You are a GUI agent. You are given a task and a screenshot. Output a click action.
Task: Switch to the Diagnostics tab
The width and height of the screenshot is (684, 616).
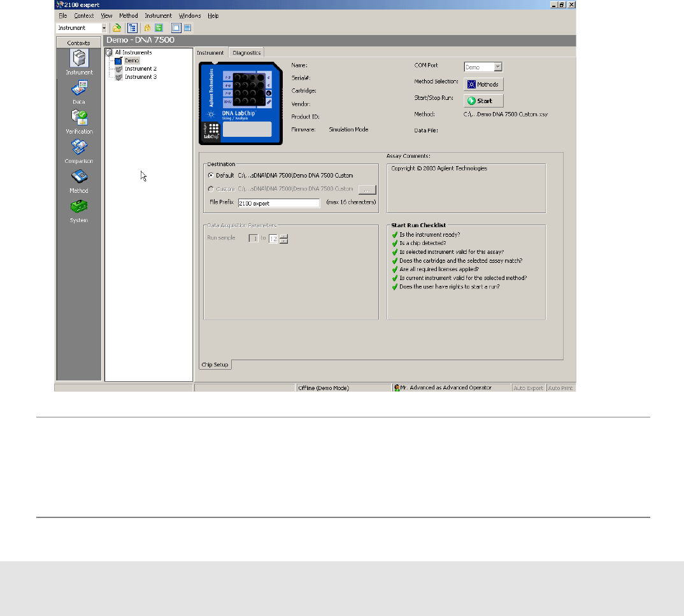(246, 53)
